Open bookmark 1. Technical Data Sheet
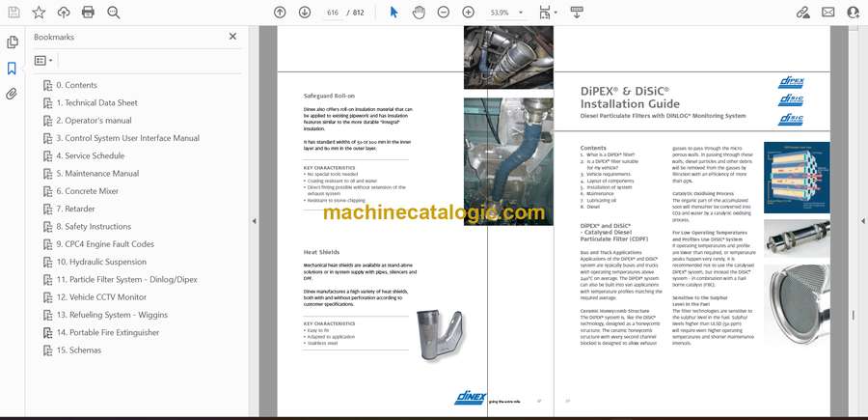The image size is (868, 420). click(x=96, y=103)
